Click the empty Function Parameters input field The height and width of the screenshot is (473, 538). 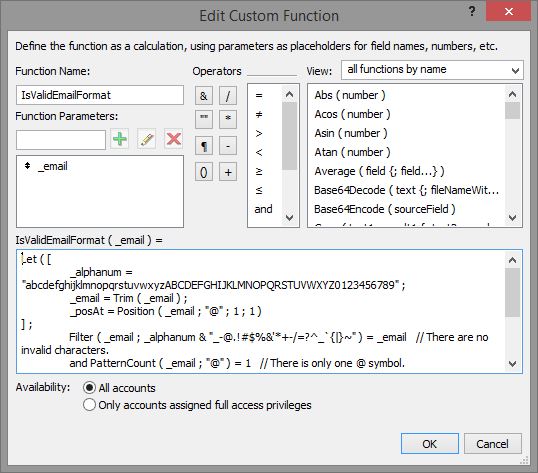(x=61, y=140)
